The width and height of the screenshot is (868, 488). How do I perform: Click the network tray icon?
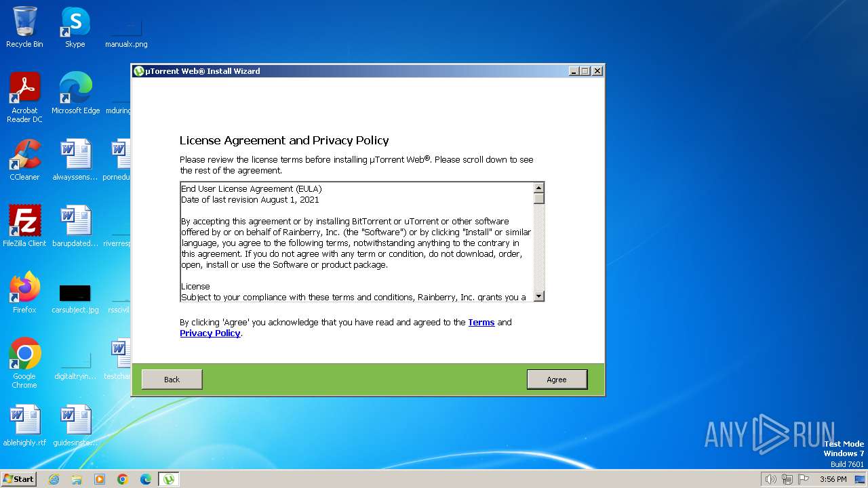click(x=787, y=479)
